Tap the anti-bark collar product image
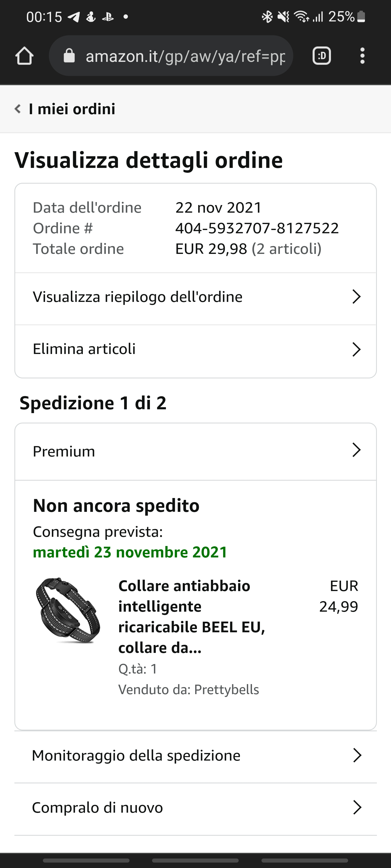The width and height of the screenshot is (391, 868). [x=68, y=610]
